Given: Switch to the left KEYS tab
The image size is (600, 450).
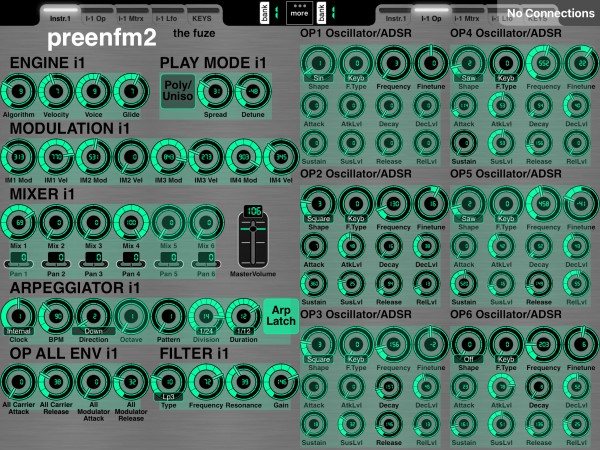Looking at the screenshot, I should tap(202, 15).
